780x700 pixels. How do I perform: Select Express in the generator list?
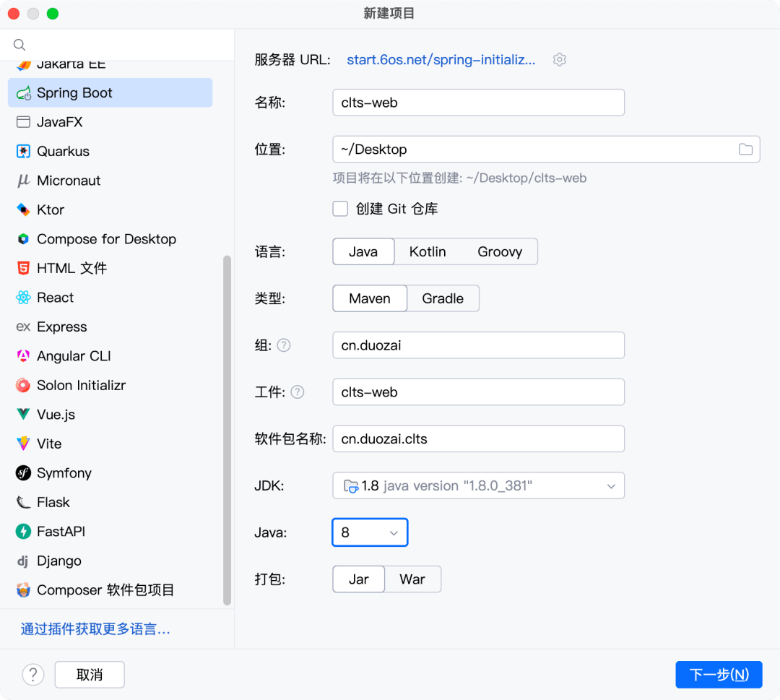(110, 327)
